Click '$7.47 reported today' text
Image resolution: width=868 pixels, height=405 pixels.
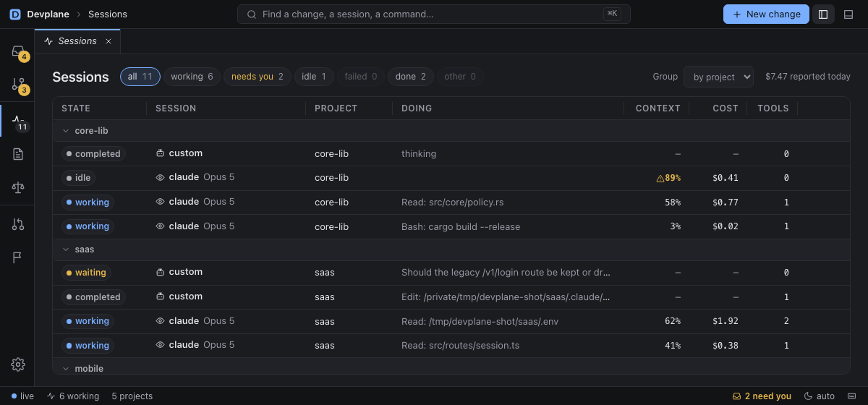point(808,77)
